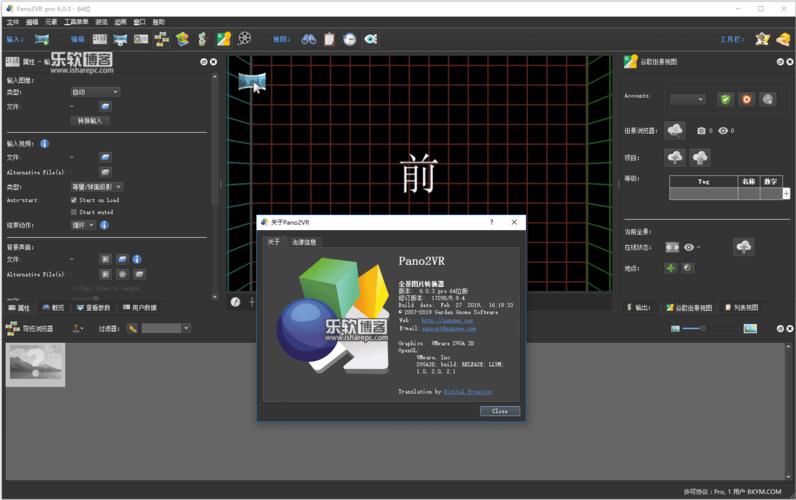Toggle the Start muted checkbox
The width and height of the screenshot is (796, 500).
tap(74, 212)
